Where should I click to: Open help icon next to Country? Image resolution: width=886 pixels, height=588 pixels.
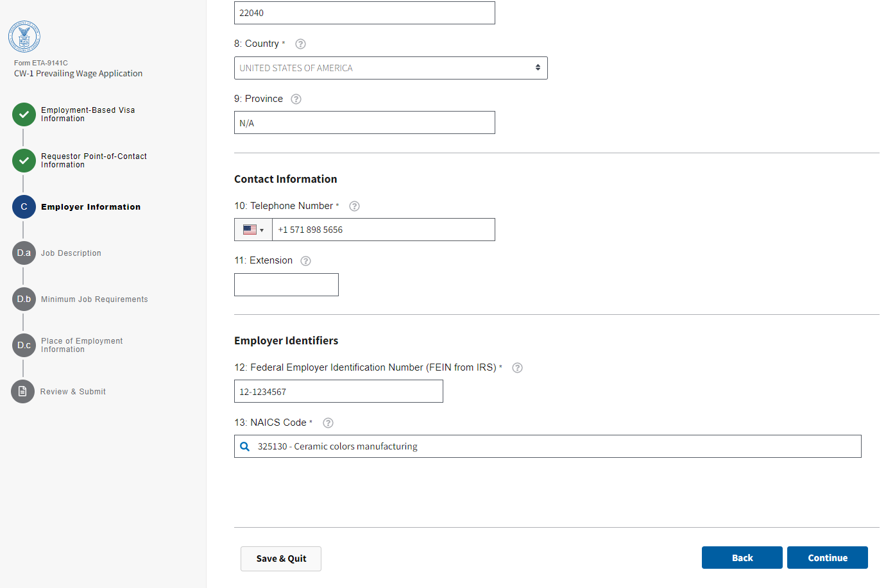(300, 44)
